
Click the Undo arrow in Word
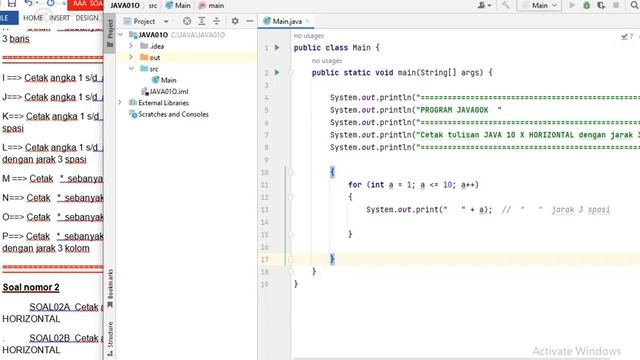pyautogui.click(x=28, y=4)
